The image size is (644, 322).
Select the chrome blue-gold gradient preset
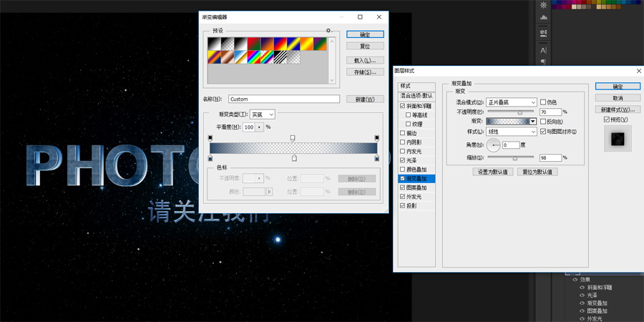coord(240,57)
